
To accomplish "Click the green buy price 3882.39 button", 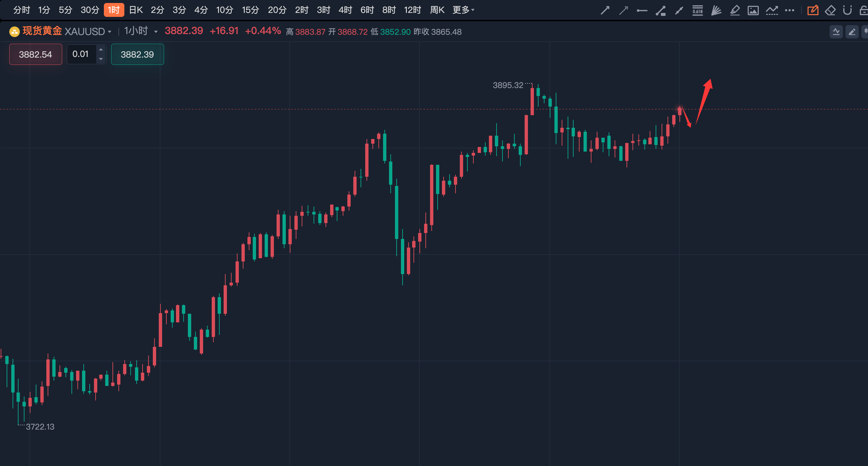I will tap(137, 54).
